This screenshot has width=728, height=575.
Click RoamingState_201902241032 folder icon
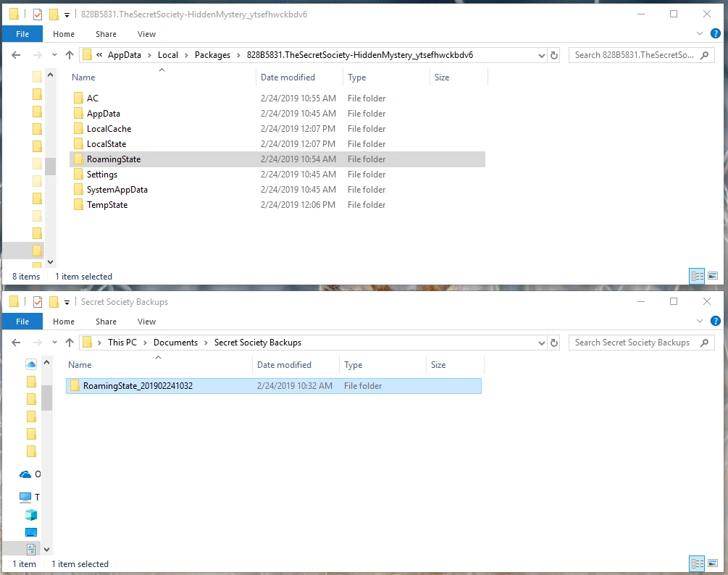(x=75, y=386)
